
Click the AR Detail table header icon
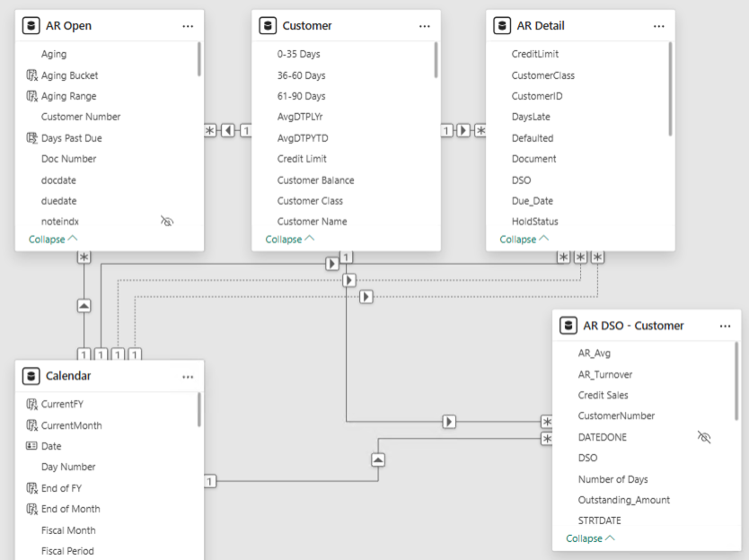[503, 26]
